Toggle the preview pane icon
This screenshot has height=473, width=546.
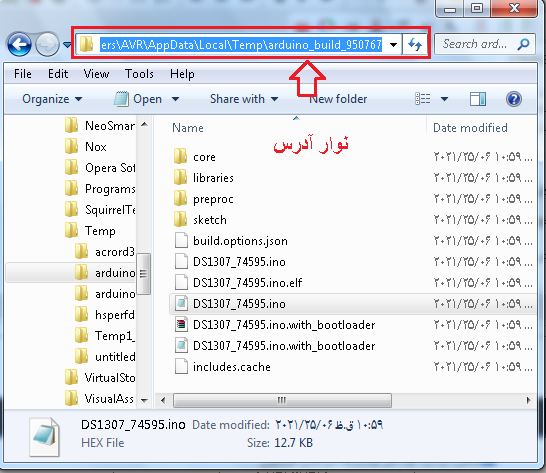pyautogui.click(x=478, y=99)
